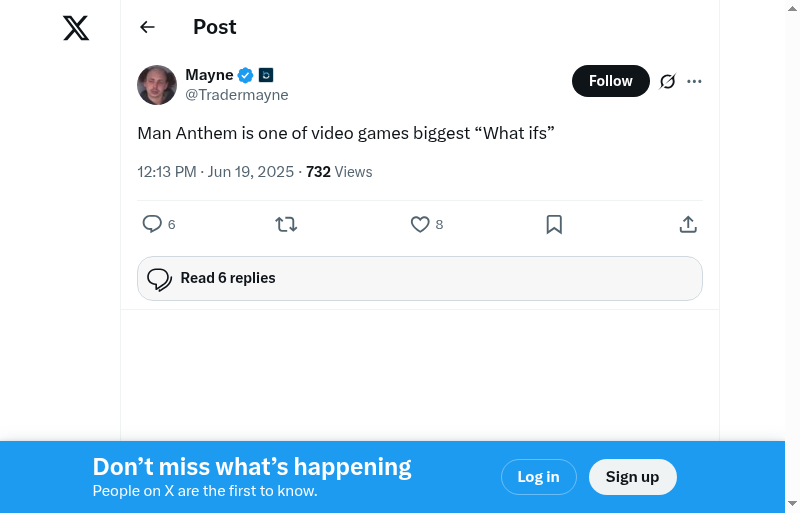Open Mayne's profile picture
This screenshot has width=800, height=513.
pos(157,85)
